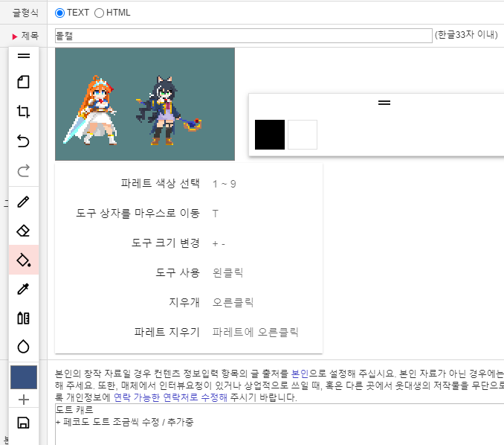Activate the mirror symmetry tool
504x445 pixels.
point(23,318)
